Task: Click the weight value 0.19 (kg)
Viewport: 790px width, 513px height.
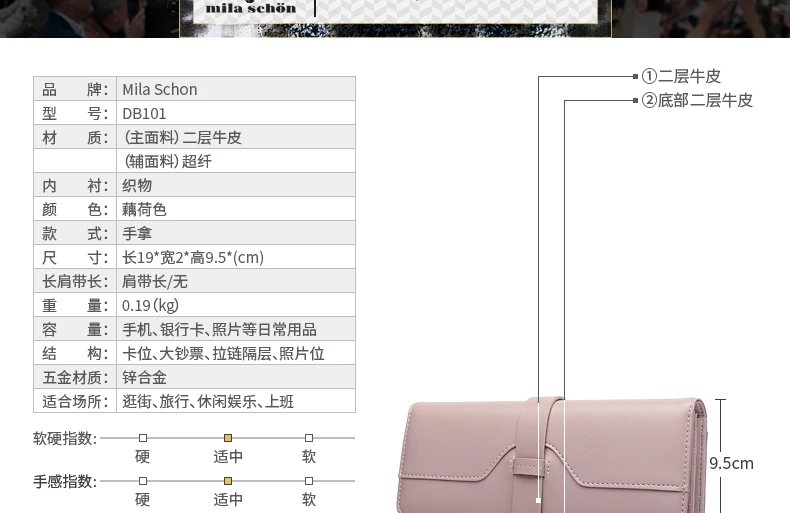Action: pyautogui.click(x=150, y=305)
